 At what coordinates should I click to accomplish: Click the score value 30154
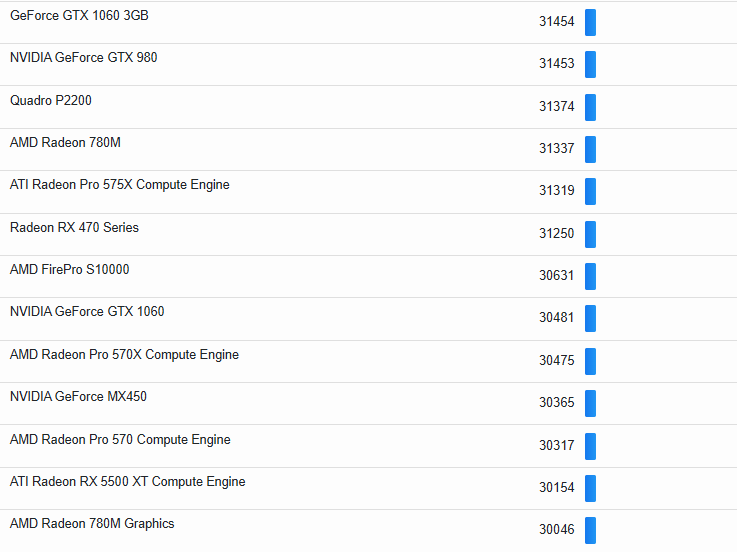coord(556,488)
